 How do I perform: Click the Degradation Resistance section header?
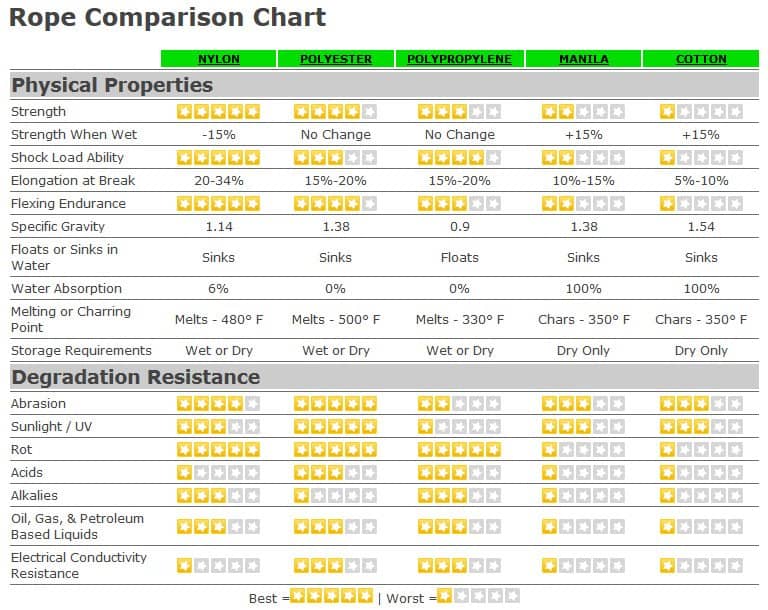[x=135, y=377]
